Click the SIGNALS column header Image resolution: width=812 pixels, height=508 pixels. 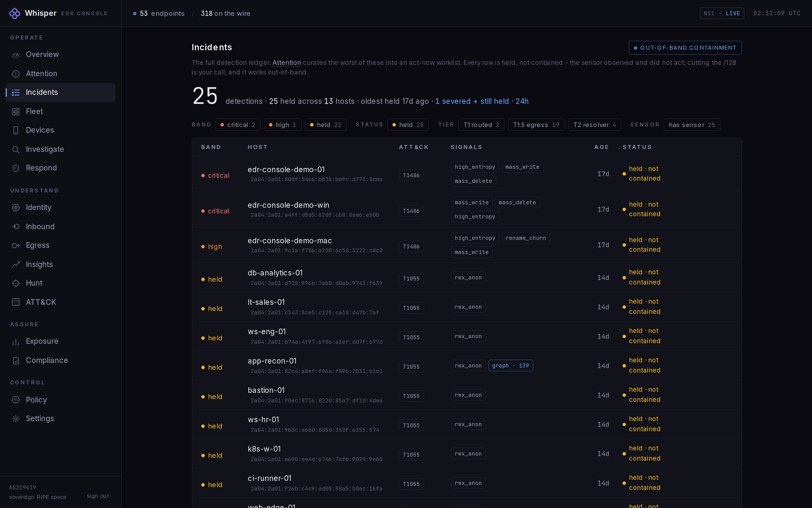pyautogui.click(x=466, y=147)
